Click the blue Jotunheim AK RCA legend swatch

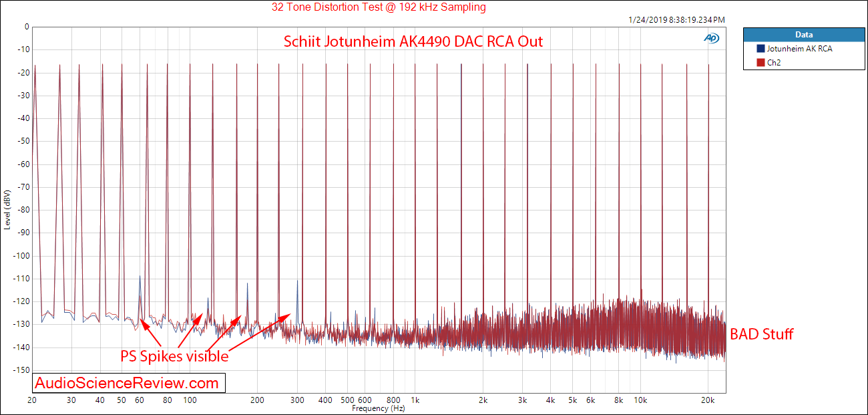click(761, 49)
